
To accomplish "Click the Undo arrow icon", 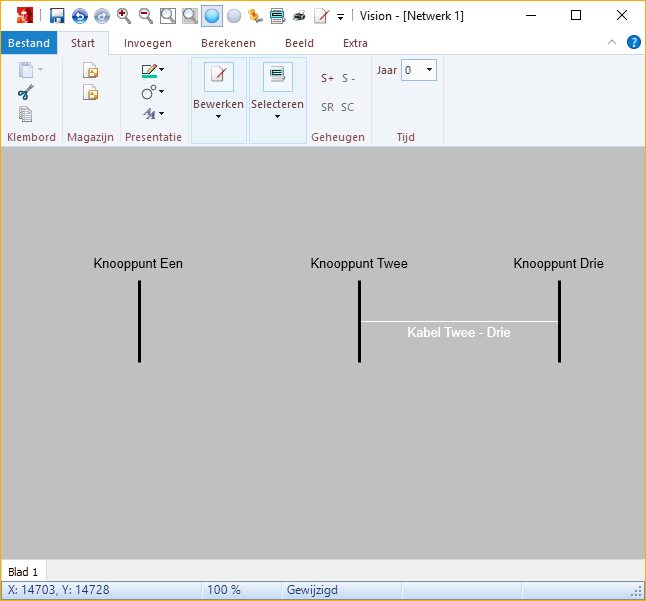I will (x=79, y=15).
